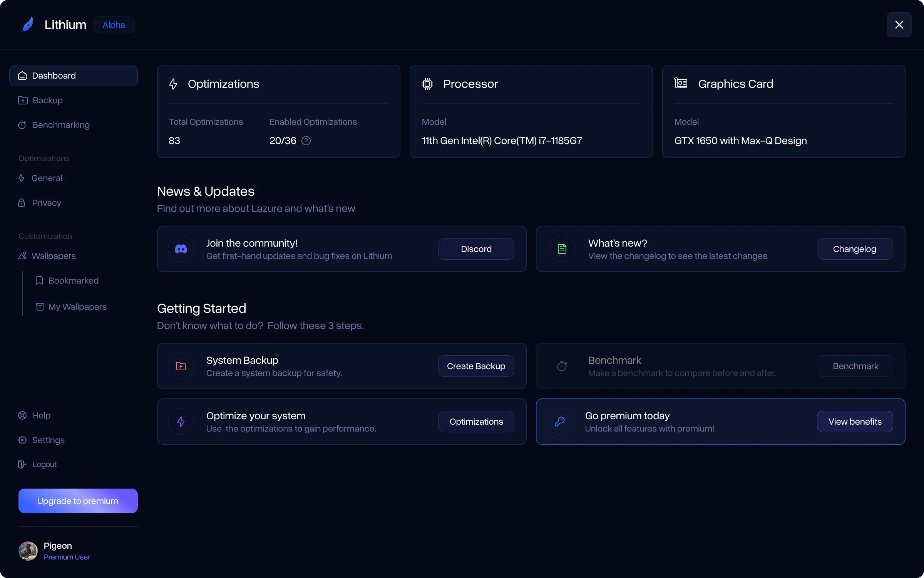This screenshot has width=924, height=578.
Task: Select the changelog document icon
Action: pyautogui.click(x=561, y=249)
